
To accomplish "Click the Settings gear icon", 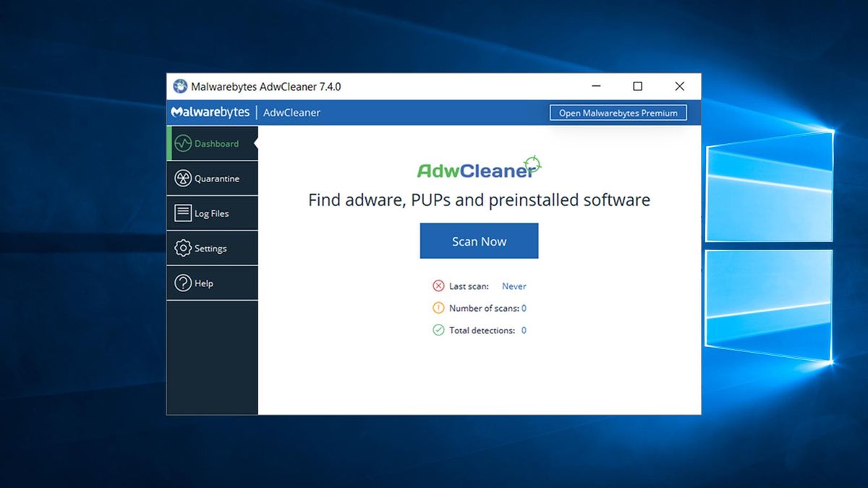I will click(x=183, y=248).
